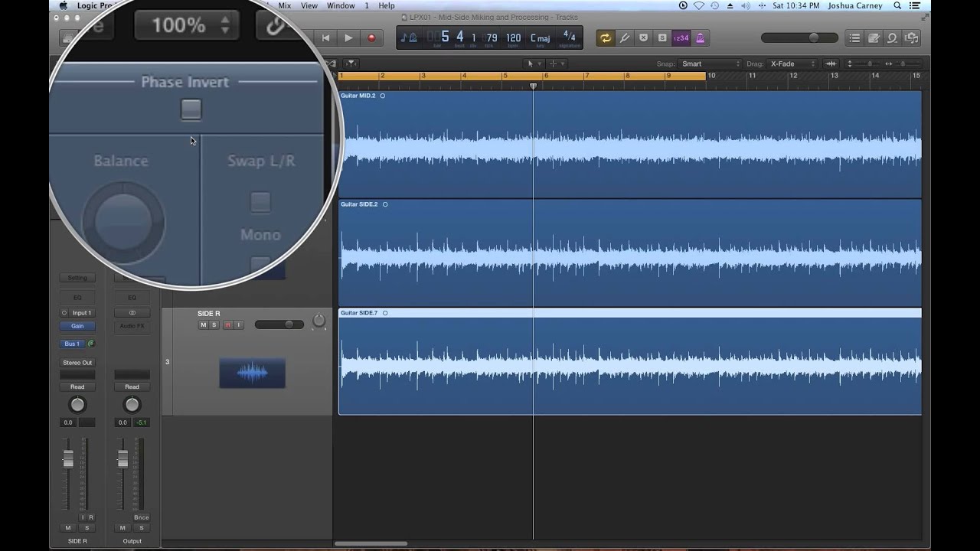Open the pointer left-click tool menu
Viewport: 980px width, 551px height.
pyautogui.click(x=532, y=64)
